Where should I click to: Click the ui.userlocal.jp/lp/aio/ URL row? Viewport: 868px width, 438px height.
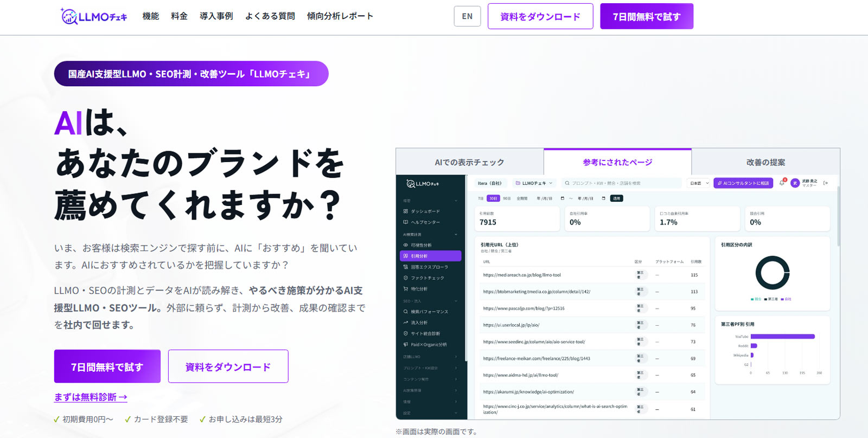click(x=591, y=325)
